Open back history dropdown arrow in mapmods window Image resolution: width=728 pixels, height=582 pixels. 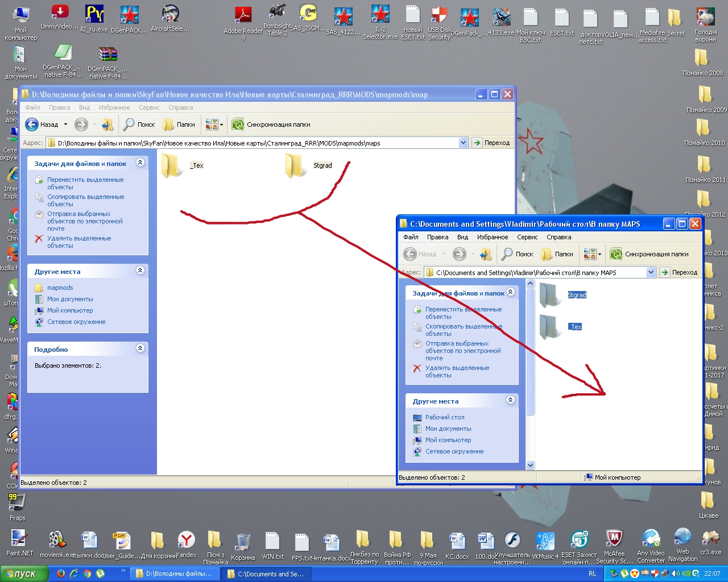[65, 124]
